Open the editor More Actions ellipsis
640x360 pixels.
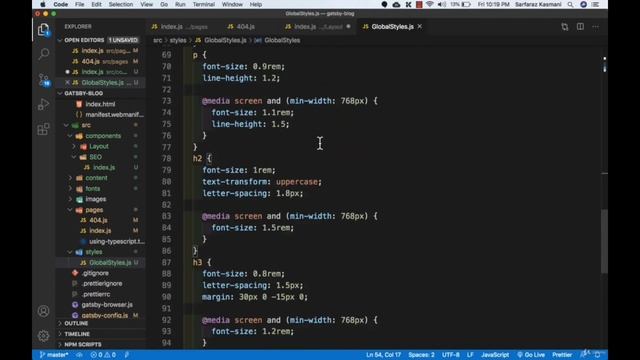tap(596, 27)
